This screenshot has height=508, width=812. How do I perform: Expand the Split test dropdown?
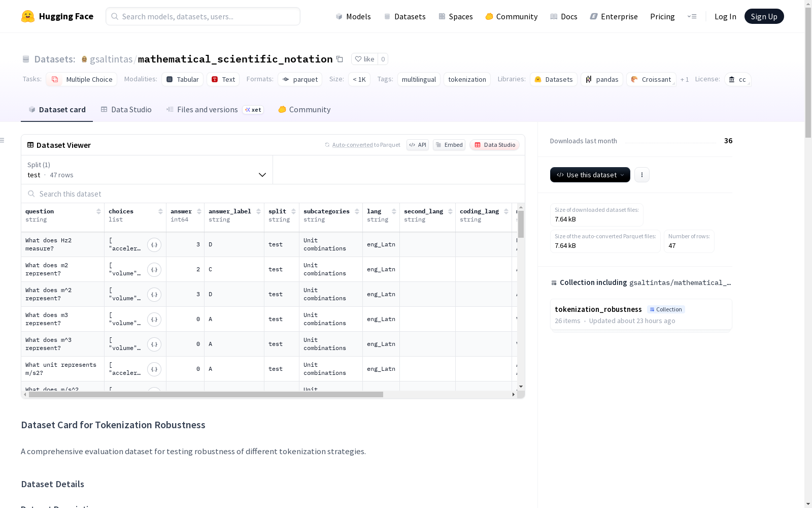147,170
